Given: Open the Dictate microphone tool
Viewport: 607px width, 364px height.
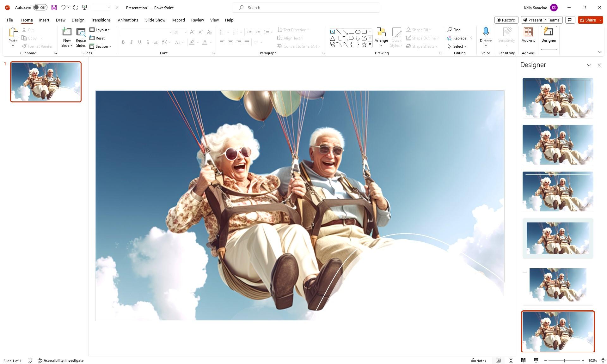Looking at the screenshot, I should pyautogui.click(x=486, y=33).
